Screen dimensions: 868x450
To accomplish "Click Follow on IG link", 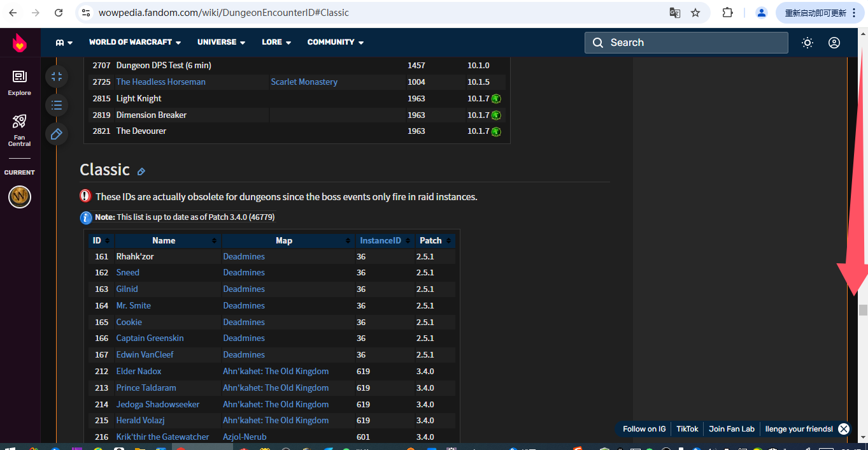I will click(x=644, y=429).
